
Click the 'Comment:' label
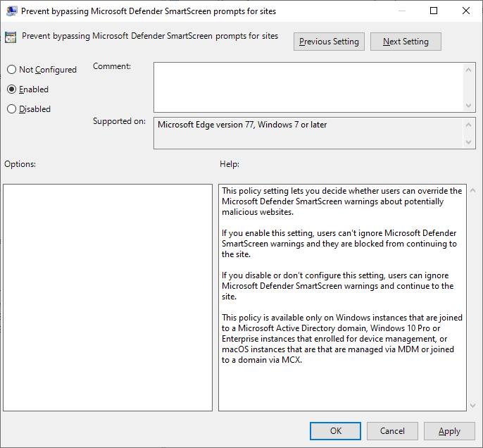click(x=112, y=66)
